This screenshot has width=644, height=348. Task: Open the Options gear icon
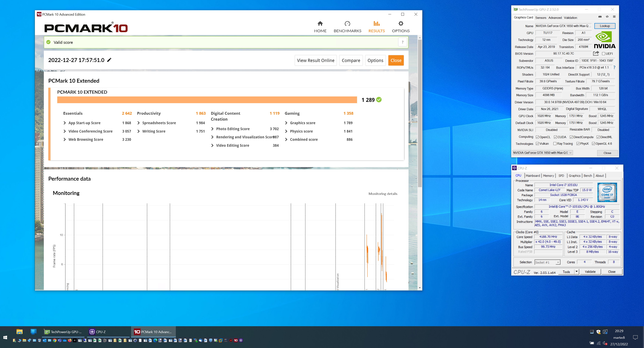[401, 23]
